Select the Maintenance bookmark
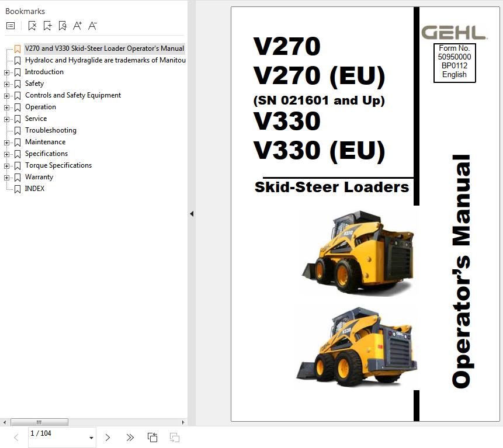503x448 pixels. (45, 142)
